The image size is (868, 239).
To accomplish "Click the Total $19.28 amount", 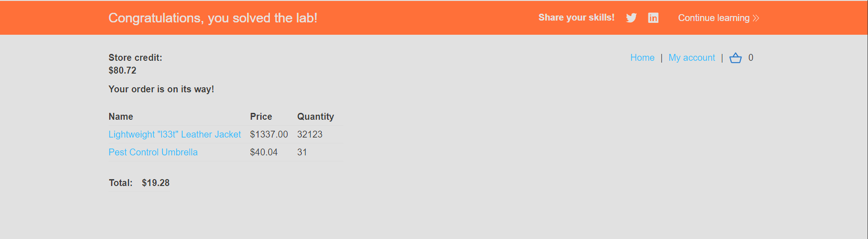I will click(x=156, y=183).
